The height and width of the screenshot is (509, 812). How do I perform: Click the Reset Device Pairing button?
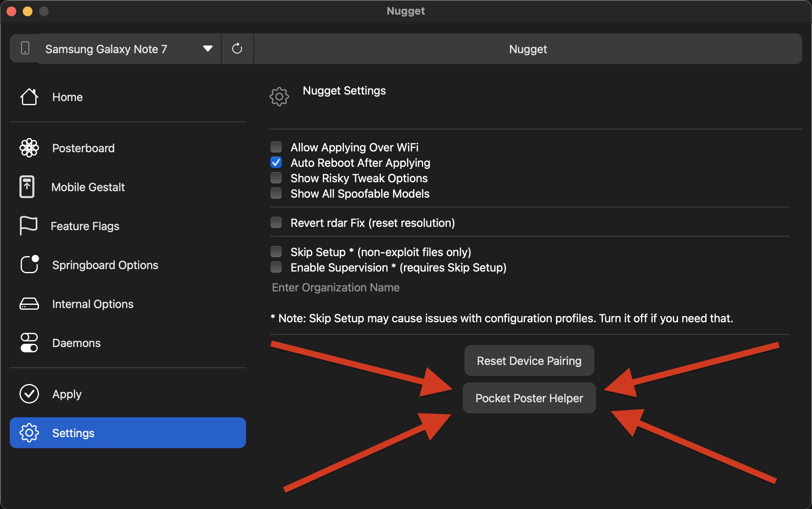529,360
